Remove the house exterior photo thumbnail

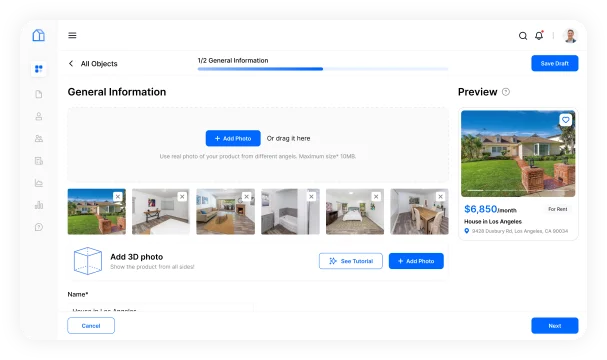[118, 197]
